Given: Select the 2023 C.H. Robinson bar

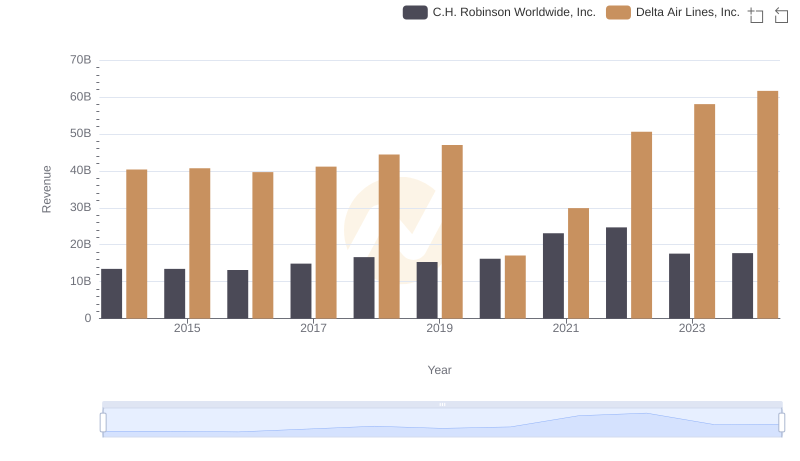Looking at the screenshot, I should [680, 286].
